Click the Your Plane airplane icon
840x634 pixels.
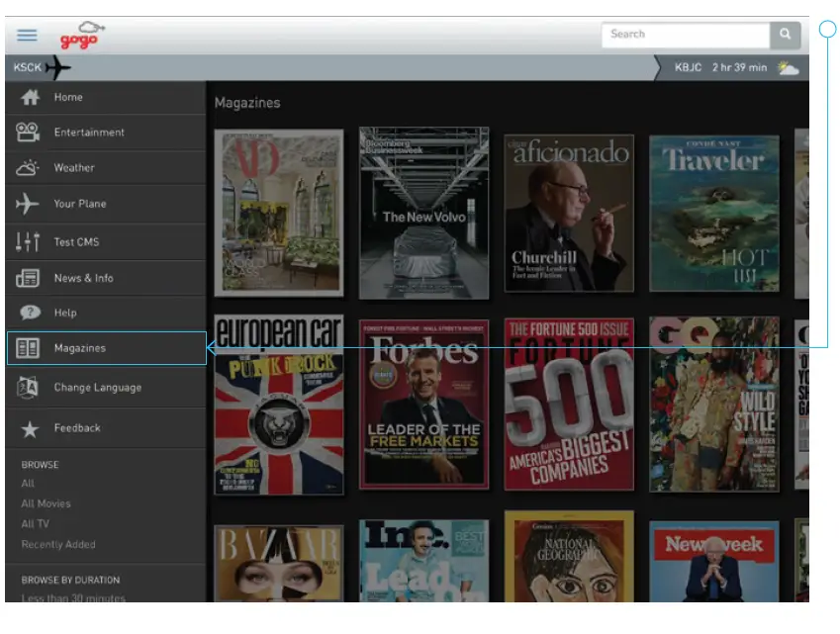tap(27, 204)
